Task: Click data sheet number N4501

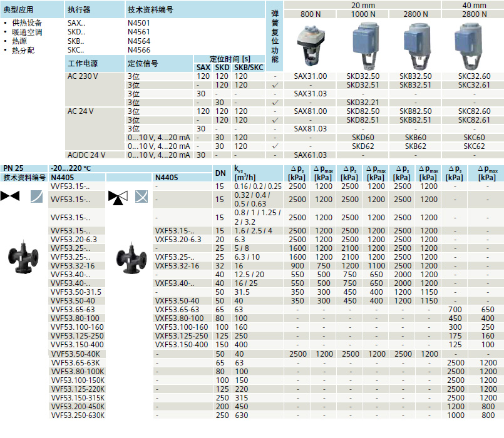Action: tap(139, 23)
